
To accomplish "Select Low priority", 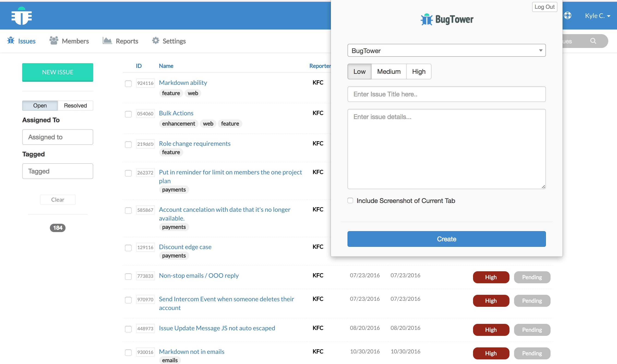I will tap(359, 71).
